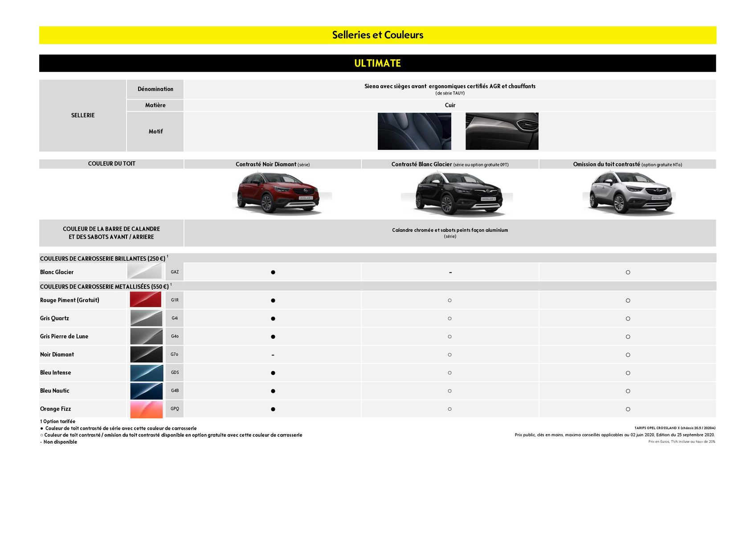Click 'Couleur de toit contrasté de série' legend
Screen dimensions: 756x535
point(119,428)
